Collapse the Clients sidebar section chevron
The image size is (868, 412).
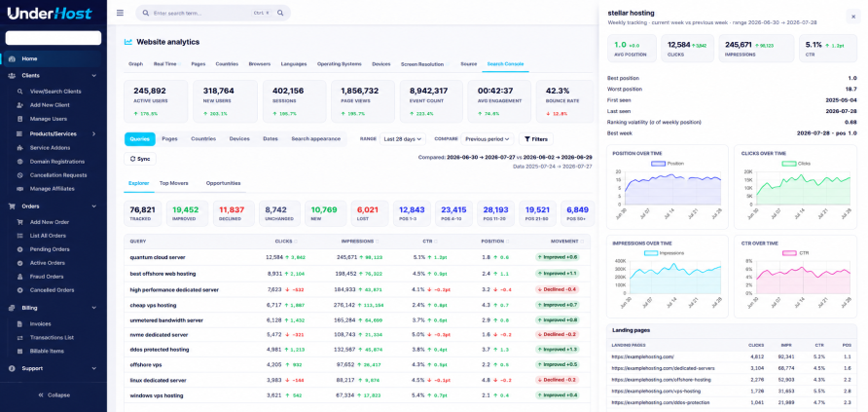pyautogui.click(x=94, y=75)
